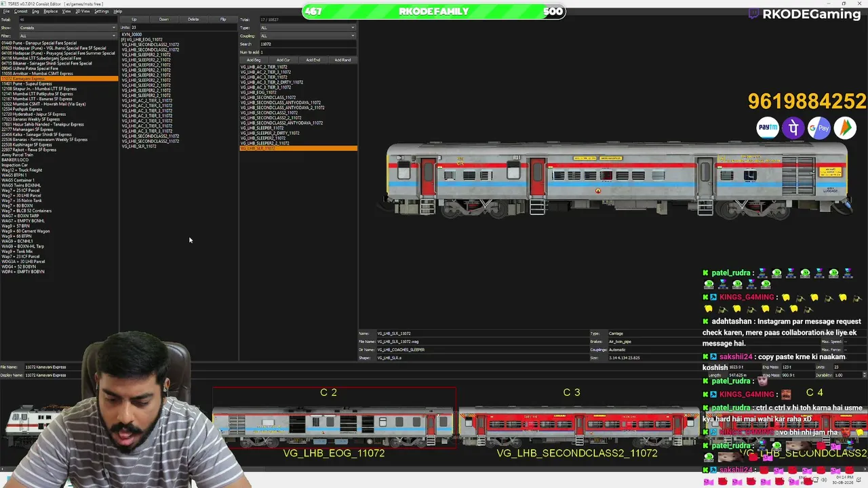Select VG_LHB_SECONDCLASS_ANTYODAYA_2_11072 in search results
Viewport: 868px width, 488px height.
282,108
